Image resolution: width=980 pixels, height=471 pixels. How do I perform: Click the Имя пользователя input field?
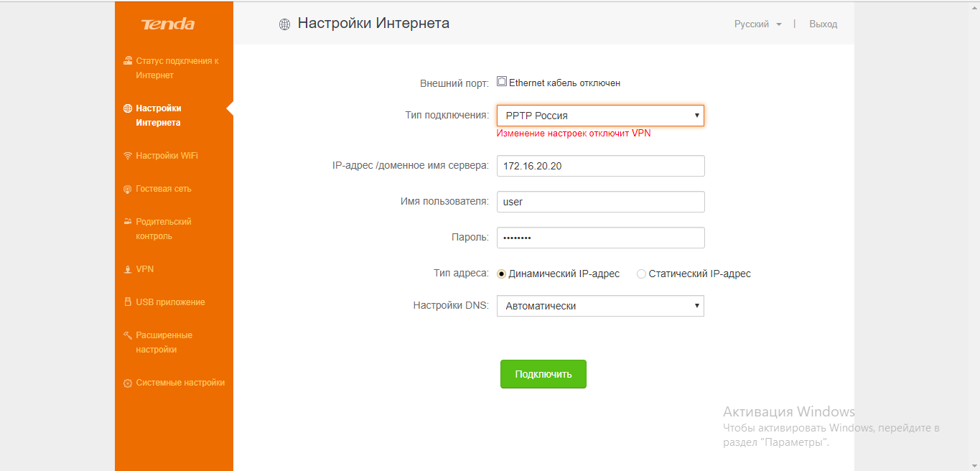(601, 202)
